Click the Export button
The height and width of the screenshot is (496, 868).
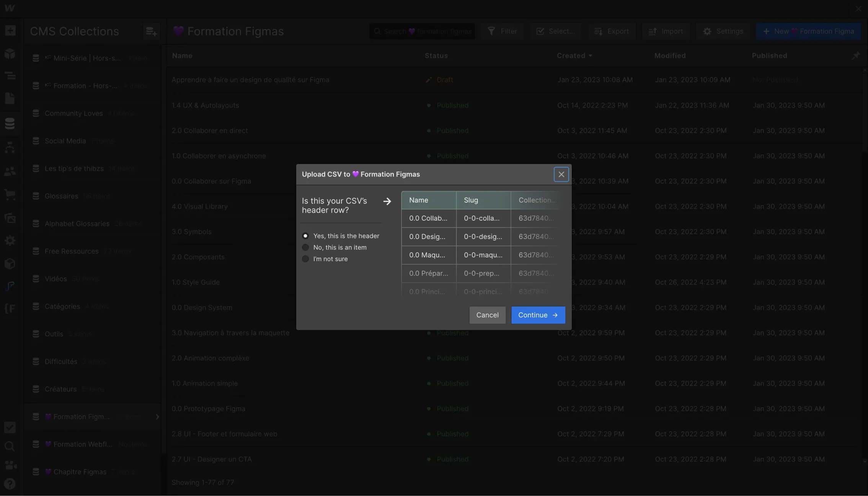pyautogui.click(x=612, y=31)
